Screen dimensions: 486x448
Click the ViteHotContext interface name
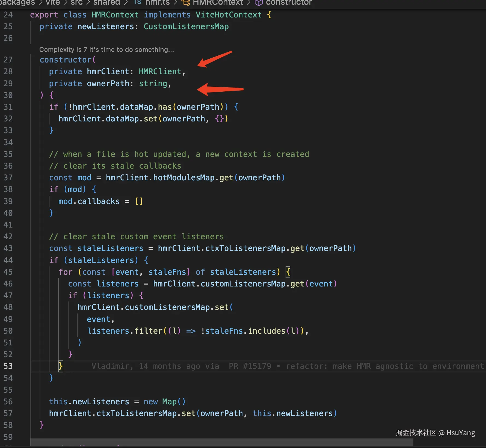(x=229, y=15)
